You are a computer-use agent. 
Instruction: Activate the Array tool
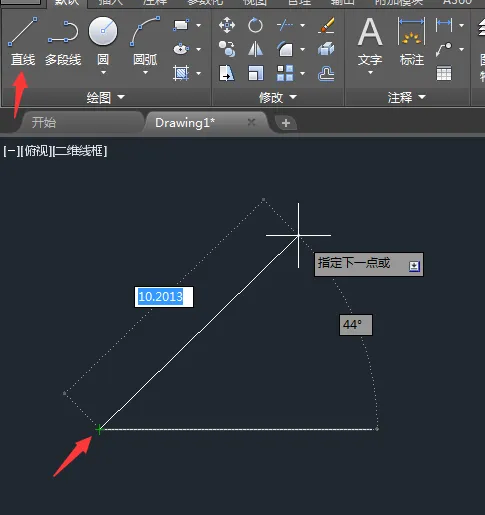coord(285,73)
